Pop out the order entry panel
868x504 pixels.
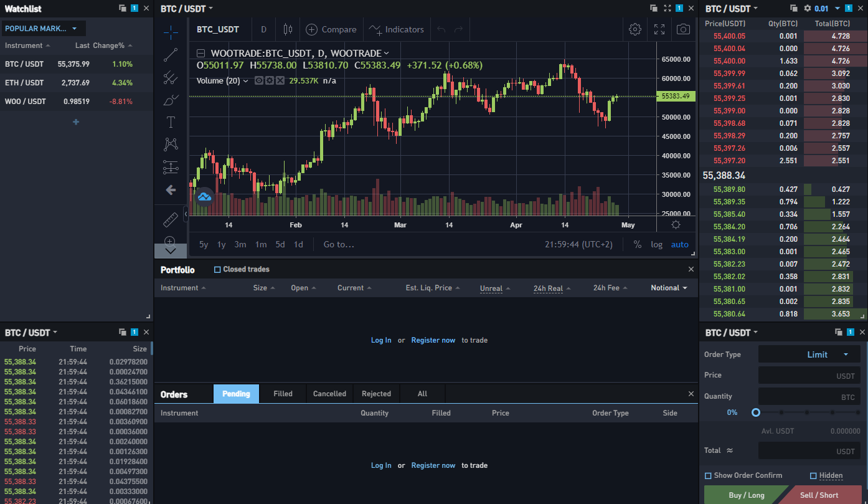(838, 332)
